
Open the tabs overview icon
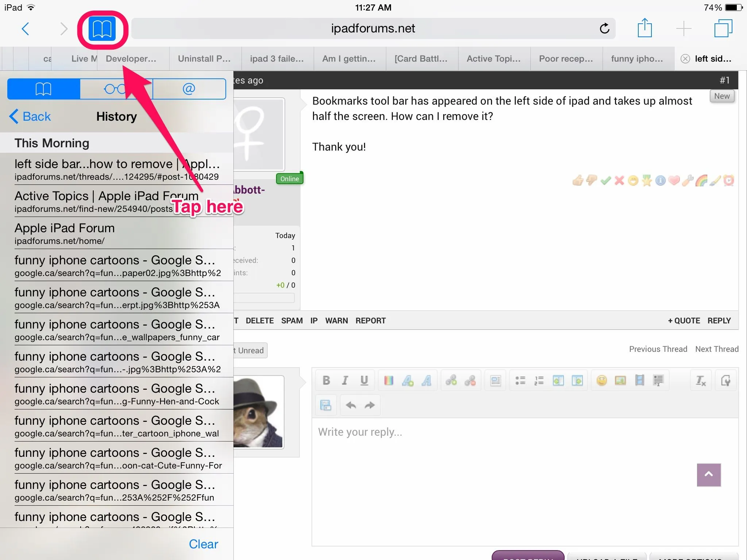point(723,28)
